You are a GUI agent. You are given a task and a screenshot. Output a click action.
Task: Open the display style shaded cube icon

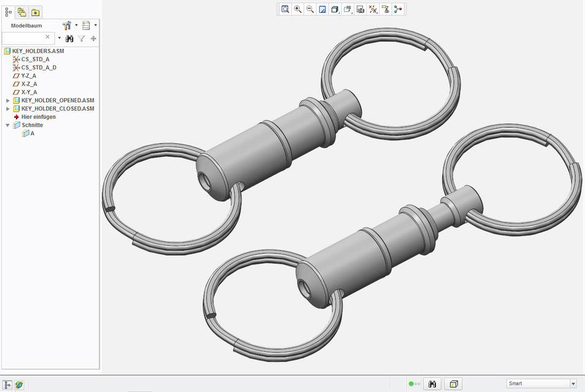[x=334, y=9]
